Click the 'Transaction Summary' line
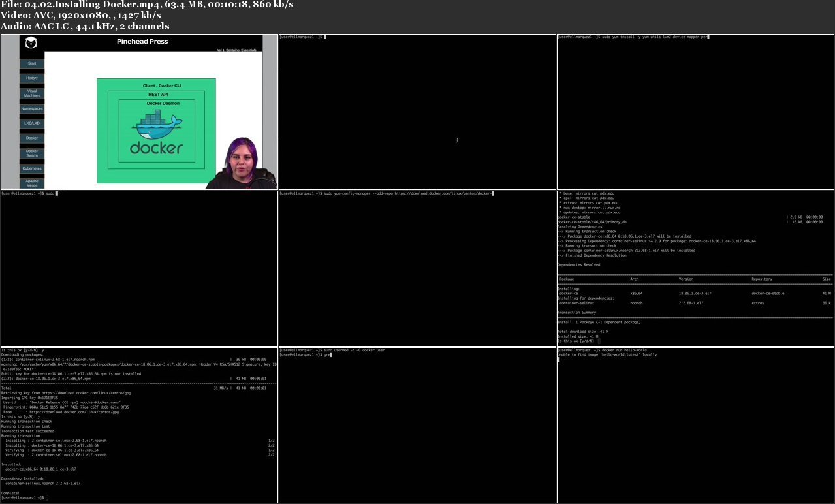835x504 pixels. [577, 313]
